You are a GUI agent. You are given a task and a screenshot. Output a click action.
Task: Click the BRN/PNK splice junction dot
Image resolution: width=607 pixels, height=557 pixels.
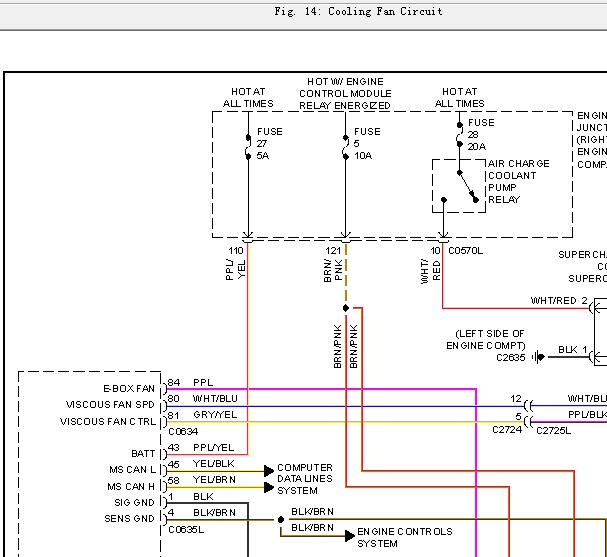point(346,308)
